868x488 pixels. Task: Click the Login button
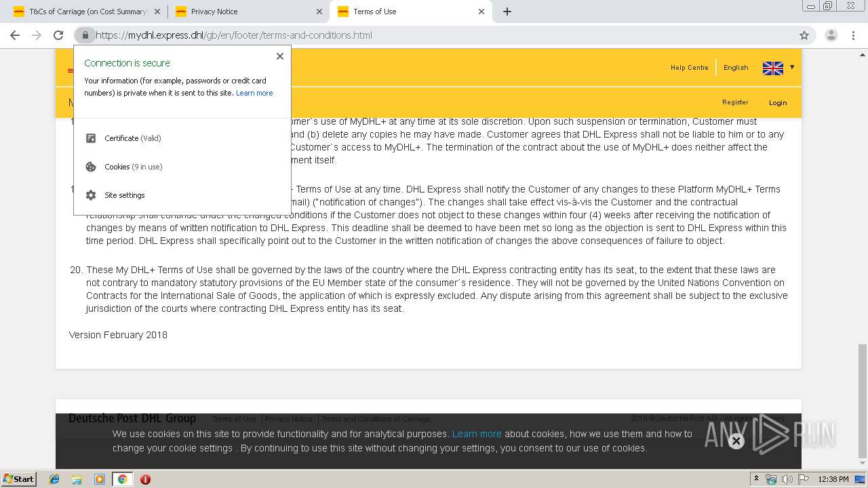point(778,103)
